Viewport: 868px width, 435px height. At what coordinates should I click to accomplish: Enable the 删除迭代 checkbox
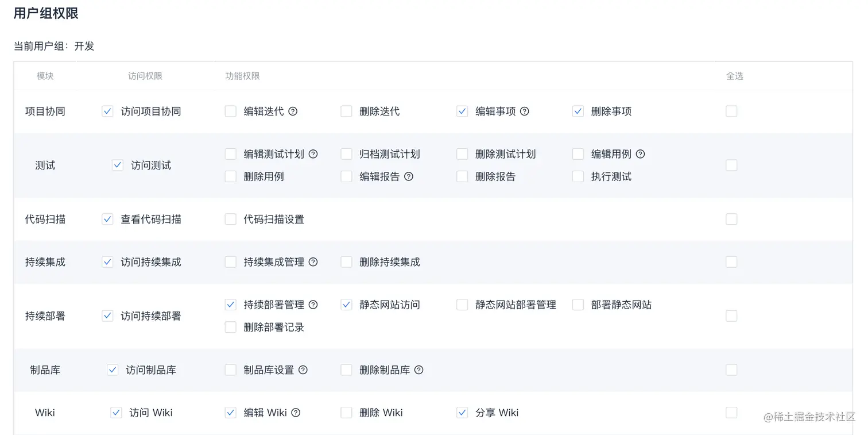click(x=346, y=111)
